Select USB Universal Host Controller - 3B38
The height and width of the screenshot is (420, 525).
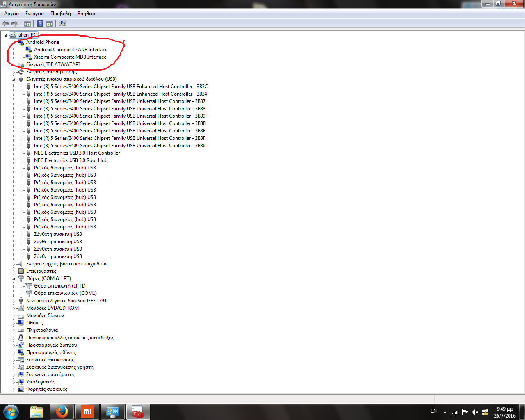point(120,109)
